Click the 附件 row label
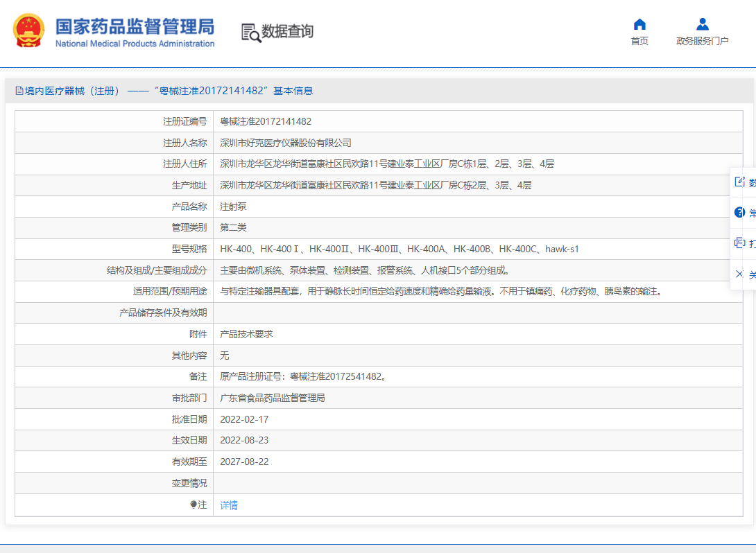This screenshot has width=756, height=553. [198, 334]
